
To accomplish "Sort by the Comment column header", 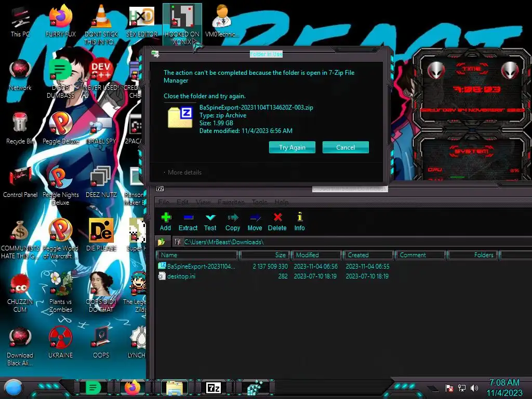I will (x=421, y=255).
